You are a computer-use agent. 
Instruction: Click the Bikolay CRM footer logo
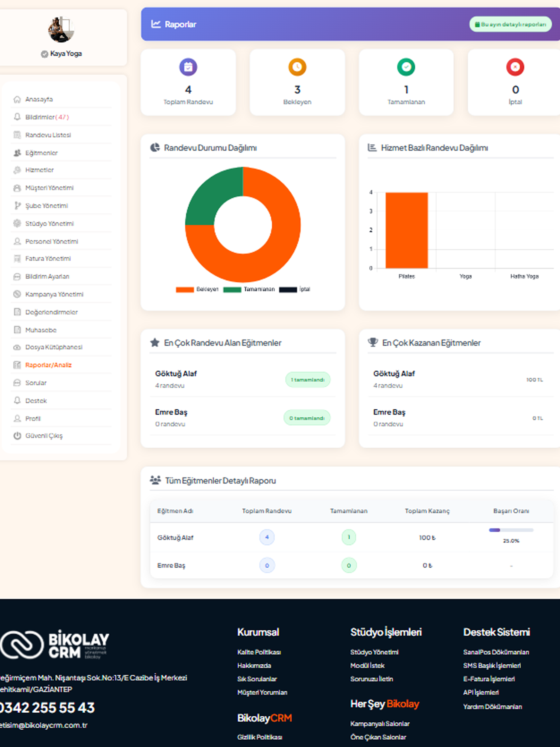(x=55, y=645)
